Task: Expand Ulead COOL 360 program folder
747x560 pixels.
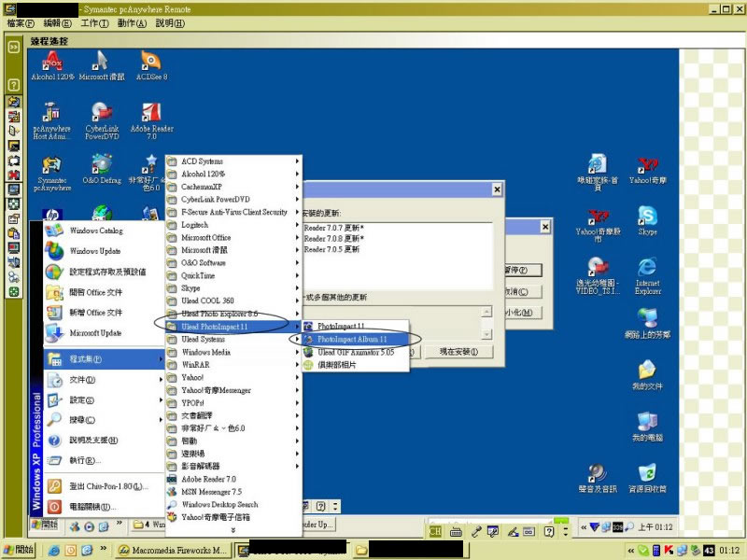Action: (x=233, y=301)
